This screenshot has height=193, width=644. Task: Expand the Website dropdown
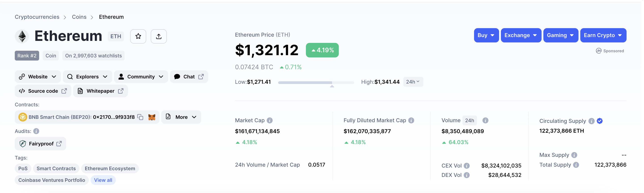pos(38,77)
